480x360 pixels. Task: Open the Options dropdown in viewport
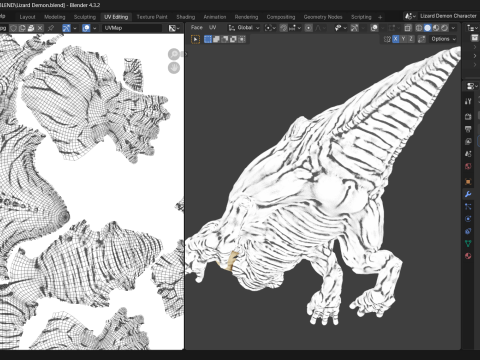(443, 39)
